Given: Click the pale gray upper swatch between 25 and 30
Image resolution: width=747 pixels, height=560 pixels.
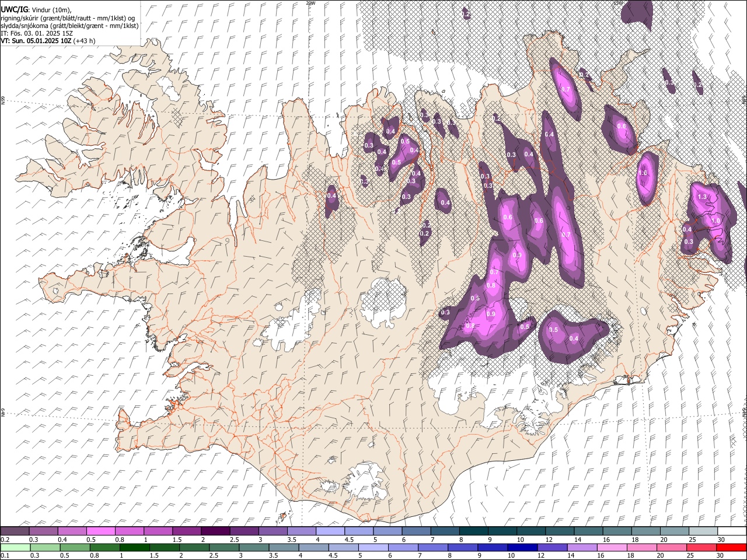Looking at the screenshot, I should point(703,531).
